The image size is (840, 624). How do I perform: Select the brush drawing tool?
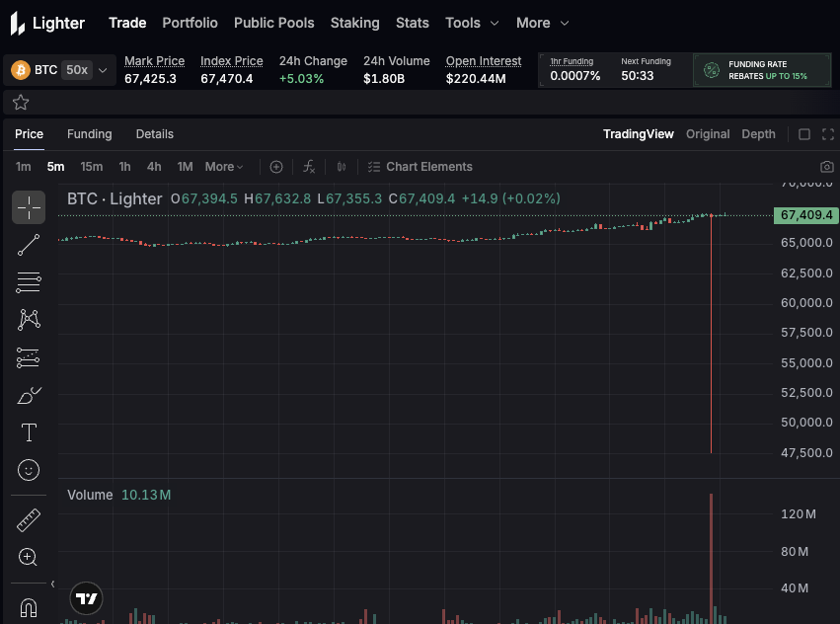pos(29,396)
